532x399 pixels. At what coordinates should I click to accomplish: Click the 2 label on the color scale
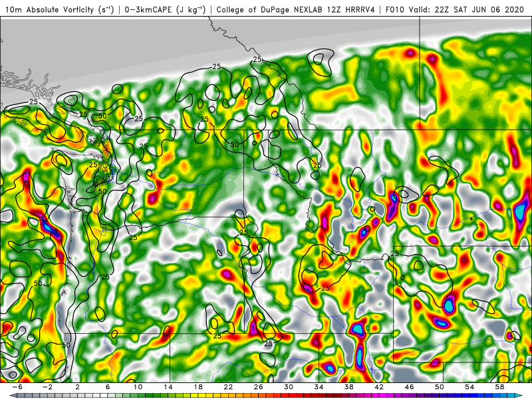[78, 387]
